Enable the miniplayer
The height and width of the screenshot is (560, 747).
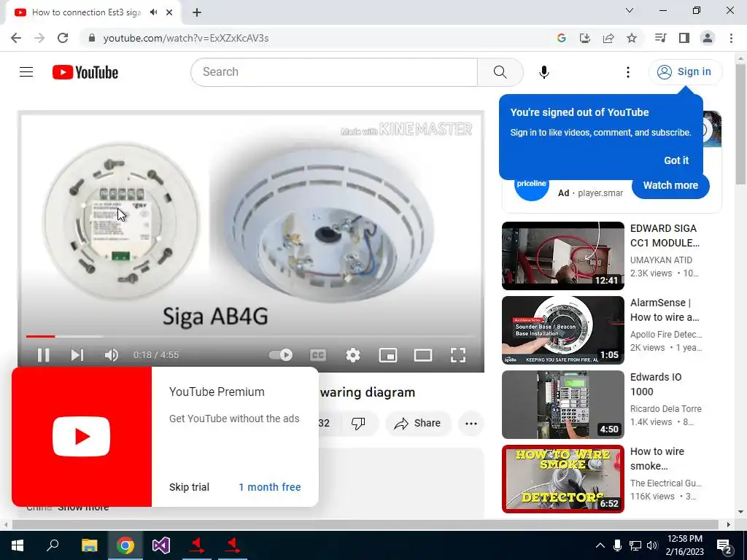coord(388,355)
